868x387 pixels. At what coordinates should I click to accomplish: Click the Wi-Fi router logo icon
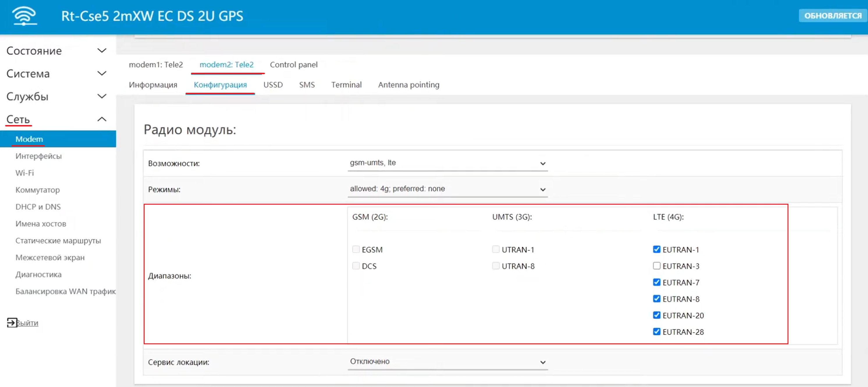pyautogui.click(x=24, y=16)
